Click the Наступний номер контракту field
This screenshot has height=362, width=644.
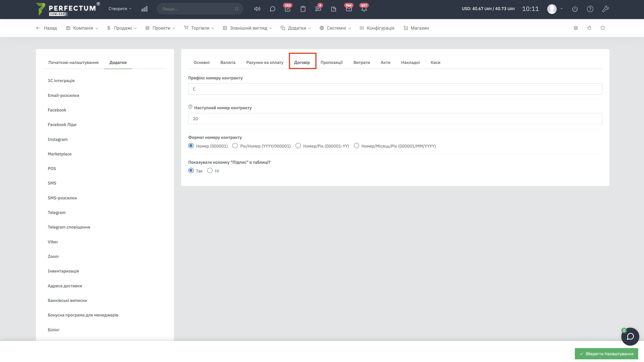pyautogui.click(x=395, y=119)
